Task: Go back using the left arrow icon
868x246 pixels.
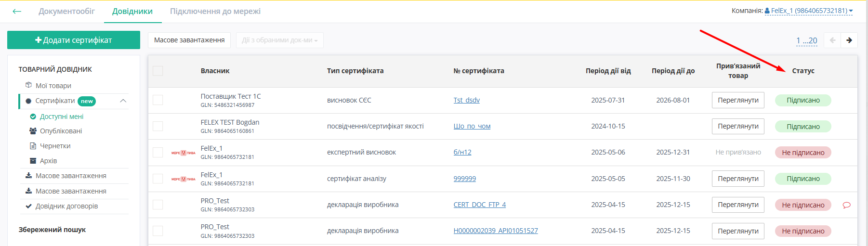Action: (17, 11)
